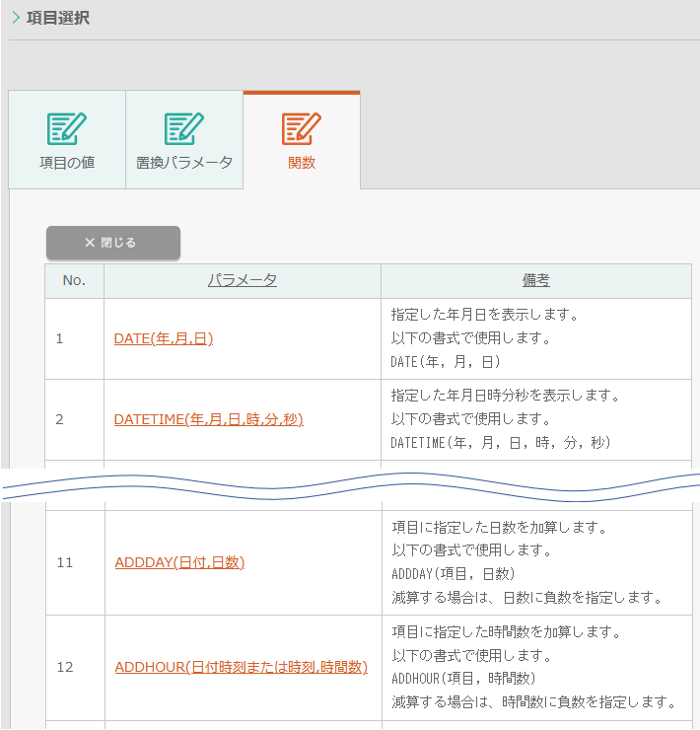
Task: Click remarks text DATETIME(年, 月, 日, 時, 分, 秒)
Action: 500,442
